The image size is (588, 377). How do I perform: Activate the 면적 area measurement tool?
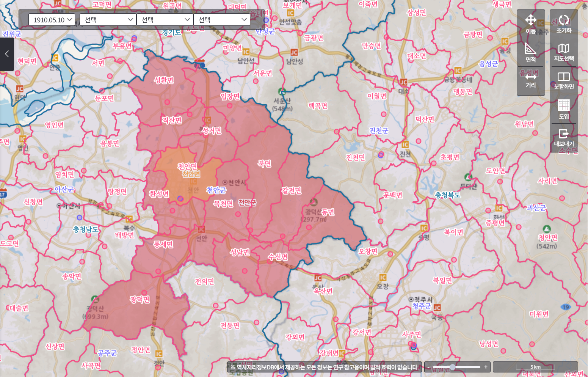coord(530,52)
